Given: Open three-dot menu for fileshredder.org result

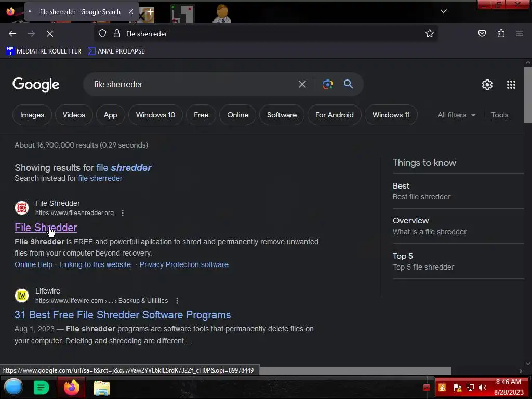Looking at the screenshot, I should tap(123, 213).
